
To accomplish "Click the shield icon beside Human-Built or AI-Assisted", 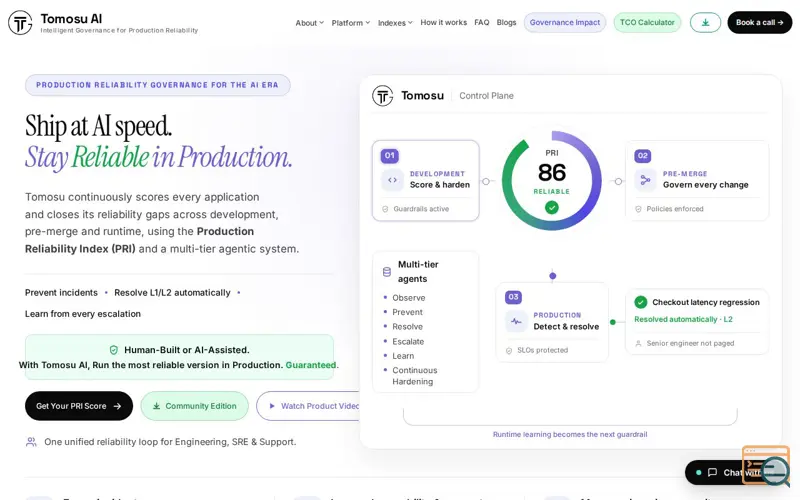I will coord(114,350).
